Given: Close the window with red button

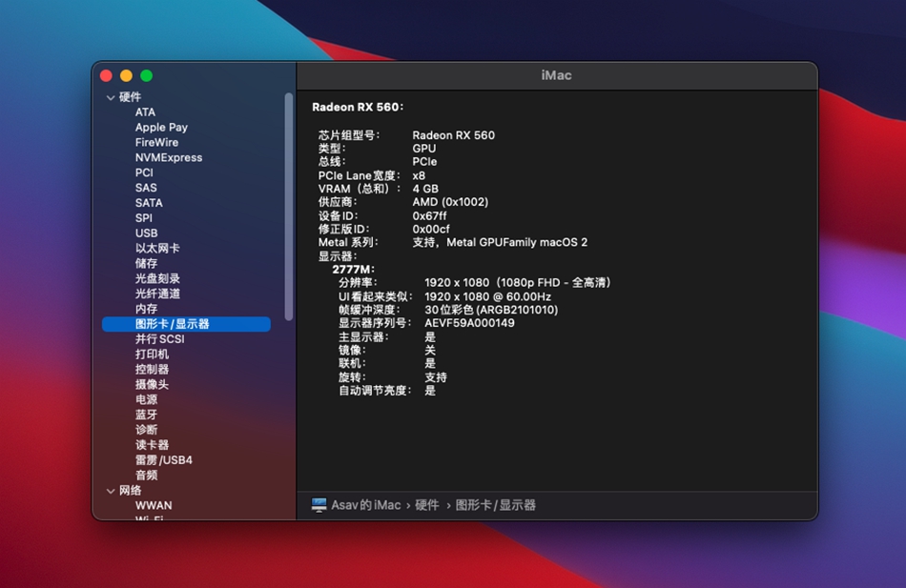Looking at the screenshot, I should tap(106, 75).
